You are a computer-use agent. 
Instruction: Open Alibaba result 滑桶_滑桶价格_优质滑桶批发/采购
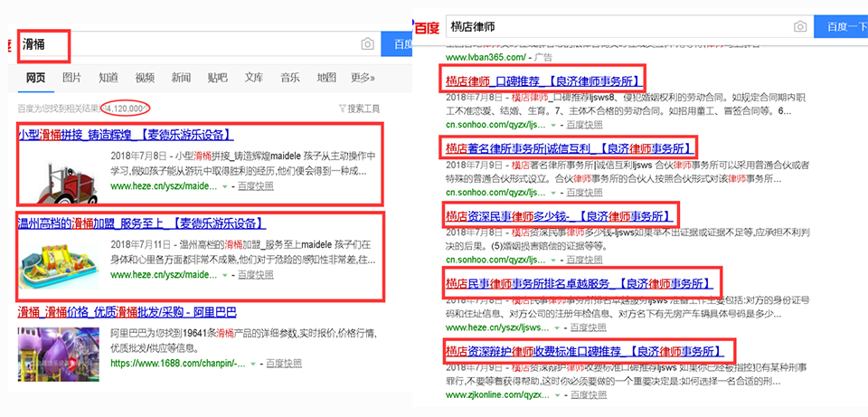point(127,312)
